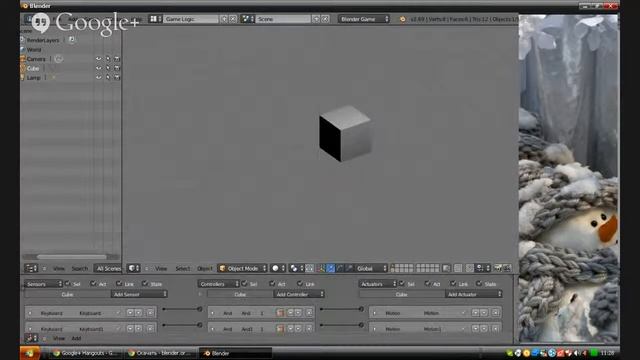The width and height of the screenshot is (640, 360).
Task: Click the Lamp object icon in outliner
Action: [x=23, y=77]
